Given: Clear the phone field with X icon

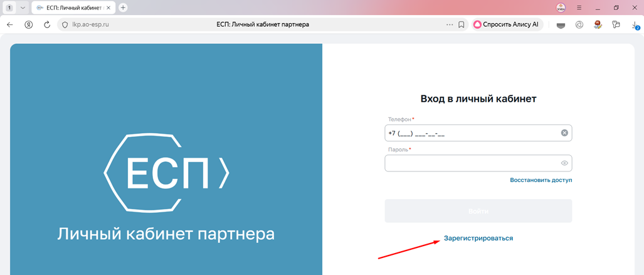Looking at the screenshot, I should [x=564, y=132].
